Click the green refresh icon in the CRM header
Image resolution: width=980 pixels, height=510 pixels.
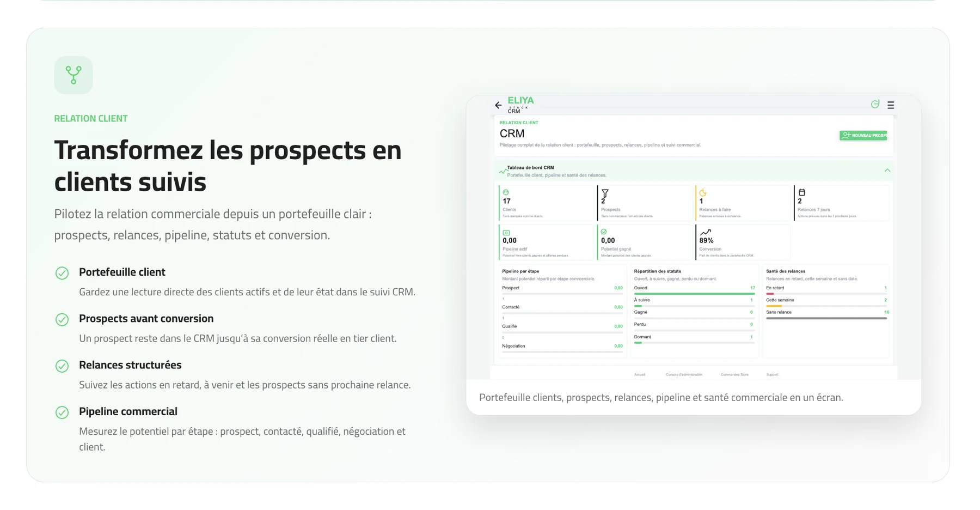[875, 104]
